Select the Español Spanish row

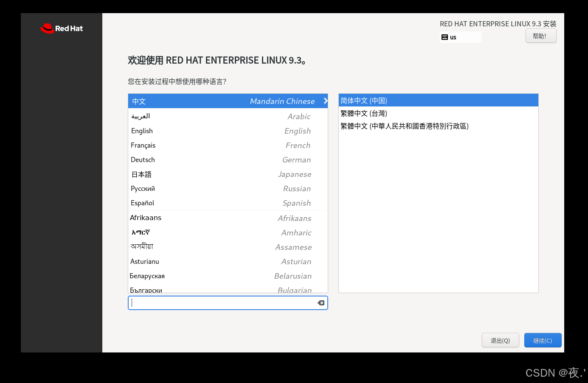[x=228, y=203]
